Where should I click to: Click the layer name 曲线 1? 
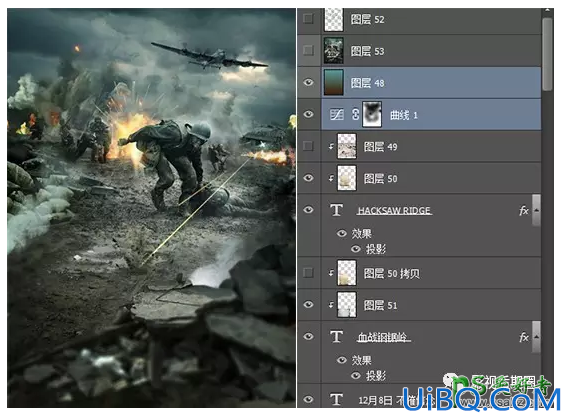coord(404,115)
